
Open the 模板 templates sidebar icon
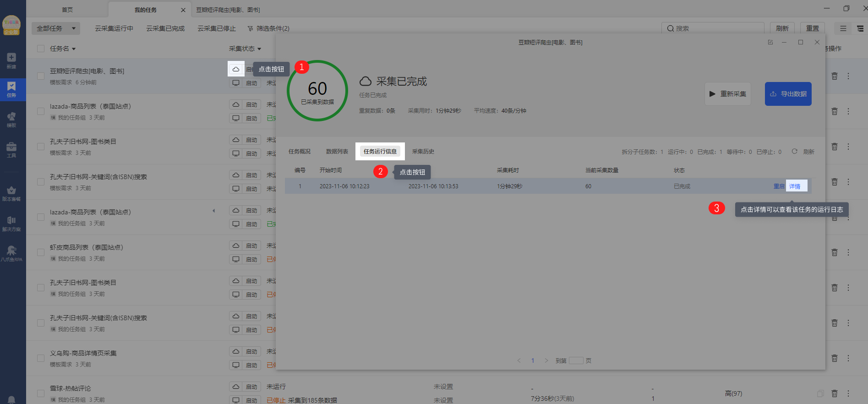click(x=11, y=120)
